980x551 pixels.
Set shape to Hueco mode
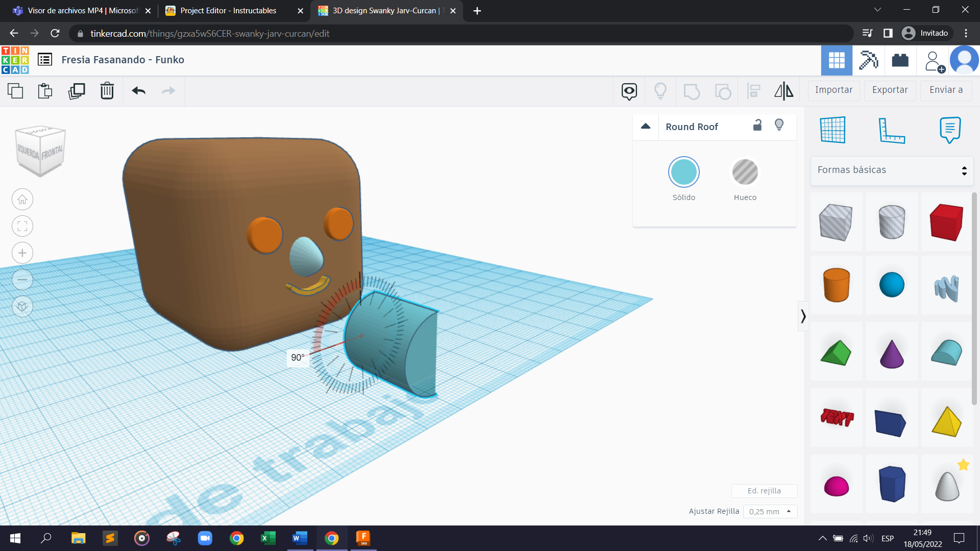(745, 172)
